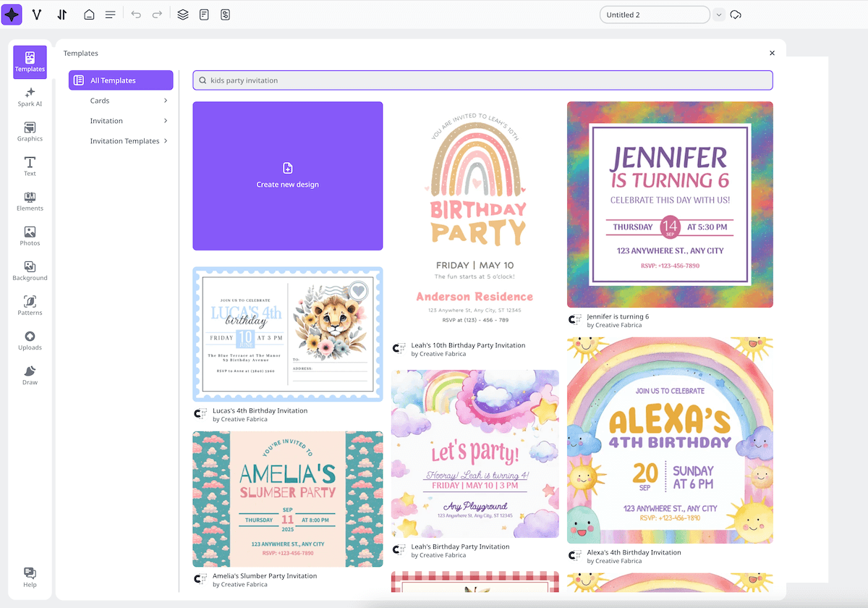Open Help from the sidebar
The height and width of the screenshot is (608, 868).
click(x=30, y=575)
